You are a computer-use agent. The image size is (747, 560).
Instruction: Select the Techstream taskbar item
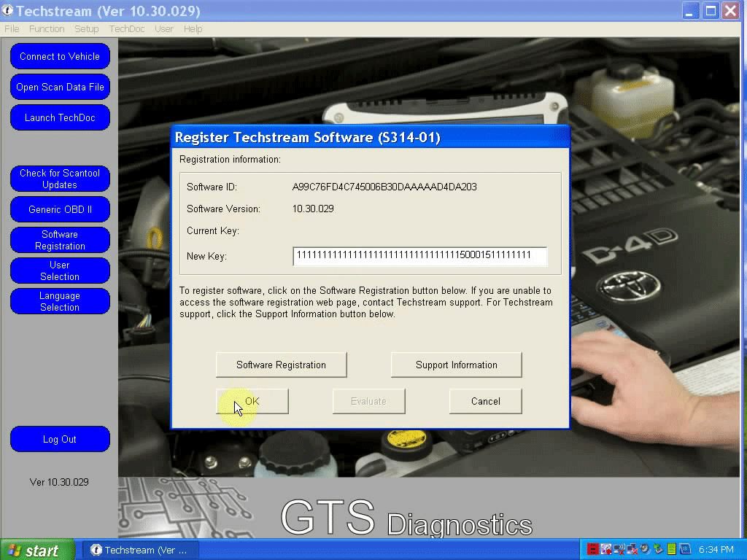tap(139, 550)
